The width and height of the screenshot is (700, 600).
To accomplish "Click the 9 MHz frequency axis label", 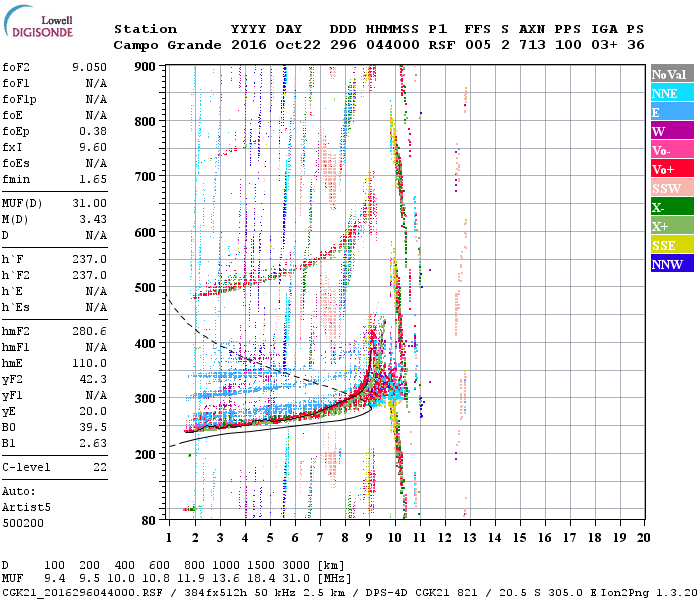I will click(369, 538).
